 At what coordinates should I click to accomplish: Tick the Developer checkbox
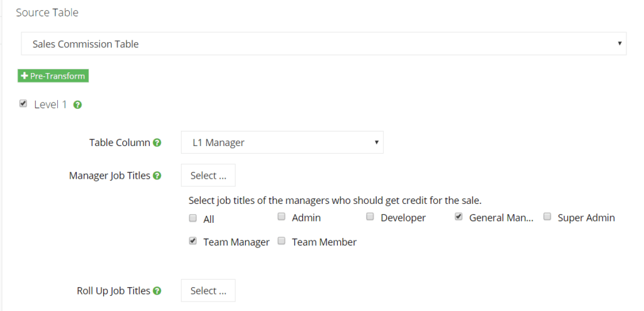click(370, 217)
